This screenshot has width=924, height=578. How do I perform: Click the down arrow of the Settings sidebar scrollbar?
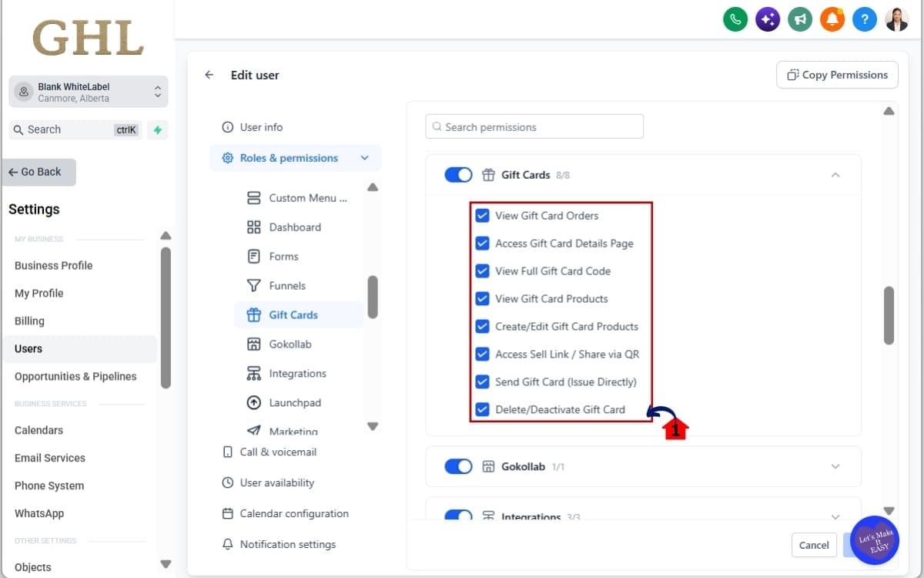166,564
